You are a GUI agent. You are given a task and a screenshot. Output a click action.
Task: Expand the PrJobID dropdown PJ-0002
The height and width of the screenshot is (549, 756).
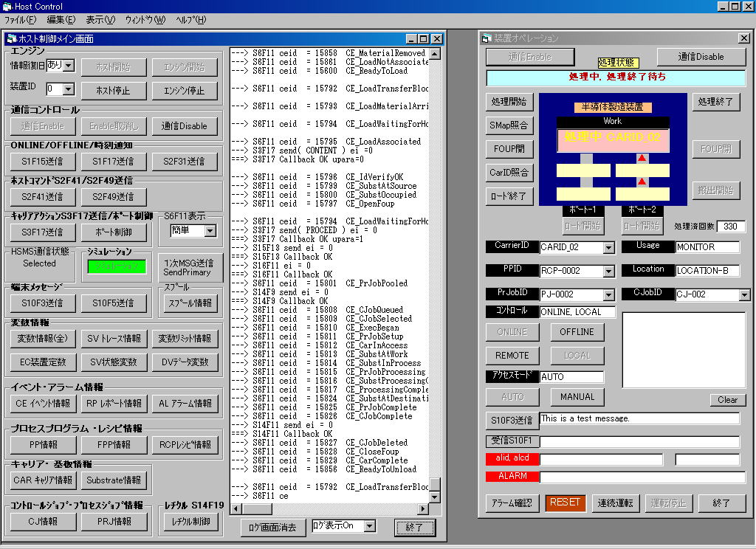coord(609,294)
